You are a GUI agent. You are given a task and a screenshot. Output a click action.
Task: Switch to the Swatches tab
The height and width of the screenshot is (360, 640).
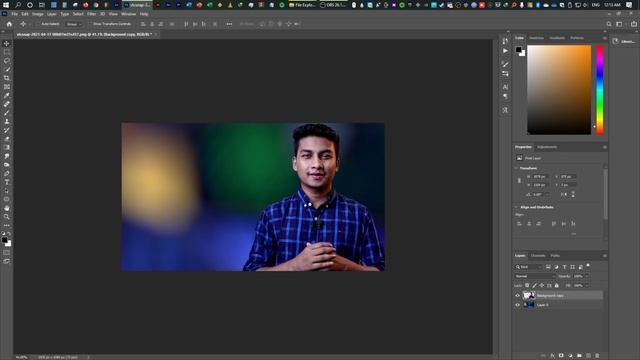[536, 38]
